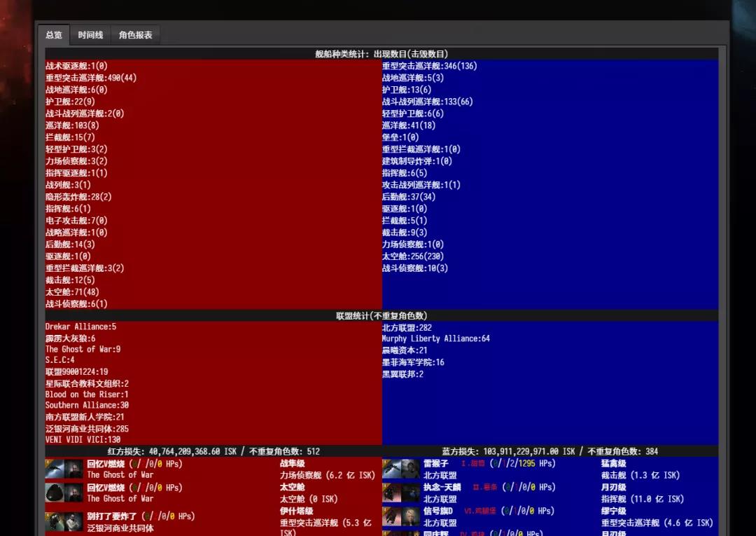The height and width of the screenshot is (536, 756).
Task: Click ship icon beside pilot 别打了要炸了
Action: pos(55,522)
